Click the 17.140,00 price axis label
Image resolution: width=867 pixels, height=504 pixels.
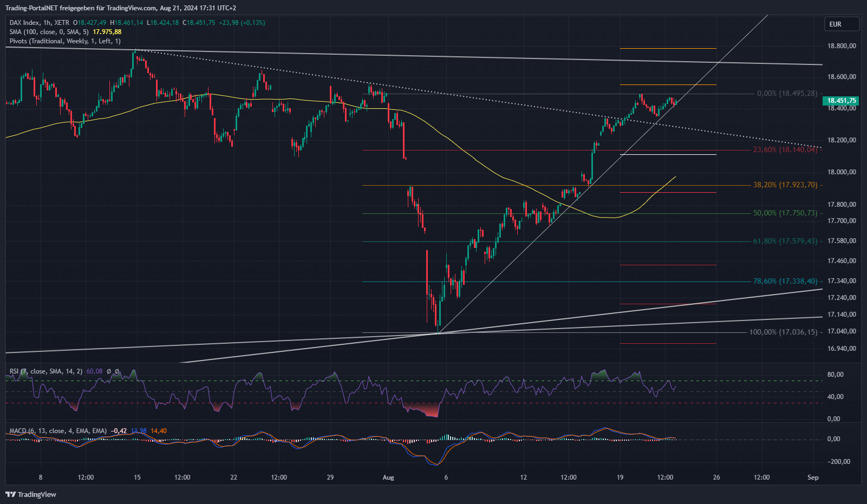pos(842,315)
